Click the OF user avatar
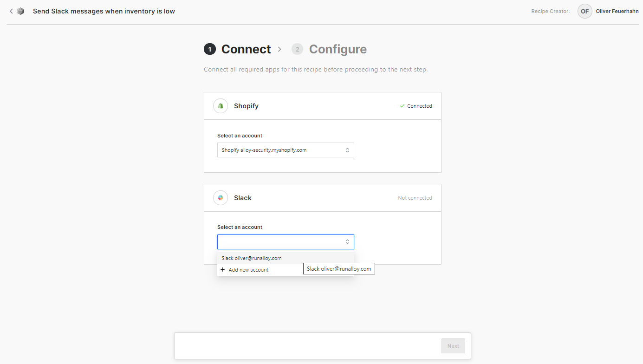This screenshot has width=643, height=364. 585,11
